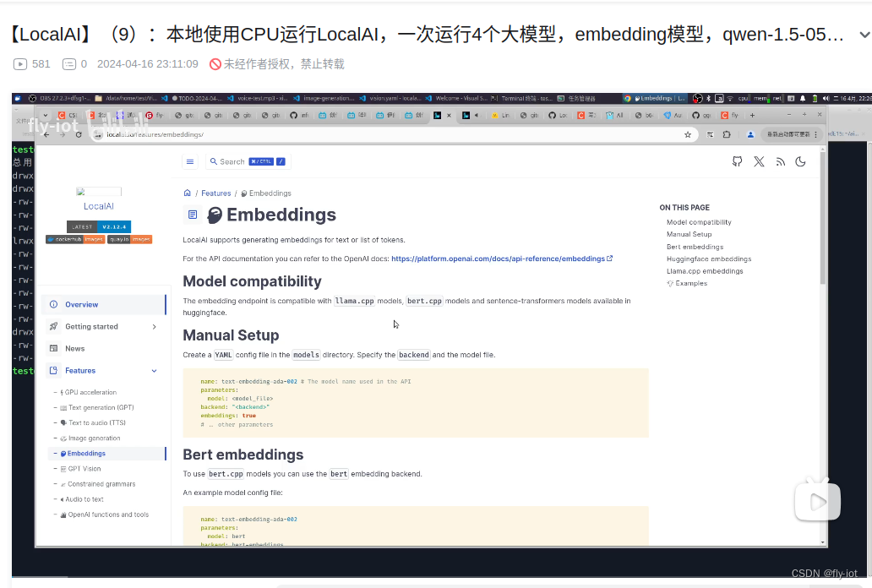Image resolution: width=872 pixels, height=588 pixels.
Task: Open the platform.openai.com embeddings docs link
Action: pos(502,259)
